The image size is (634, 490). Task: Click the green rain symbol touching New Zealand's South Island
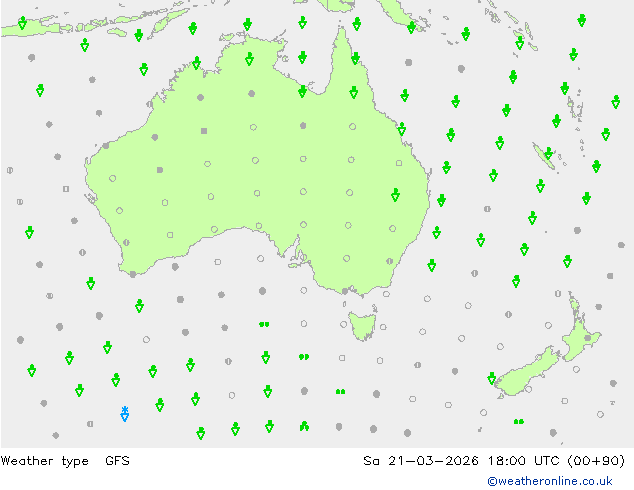pos(492,378)
